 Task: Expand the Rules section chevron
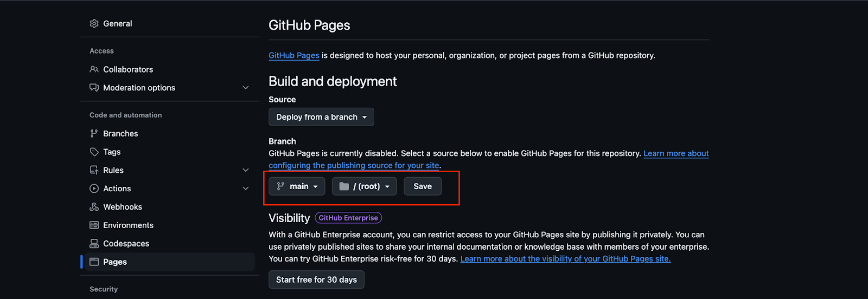(246, 170)
